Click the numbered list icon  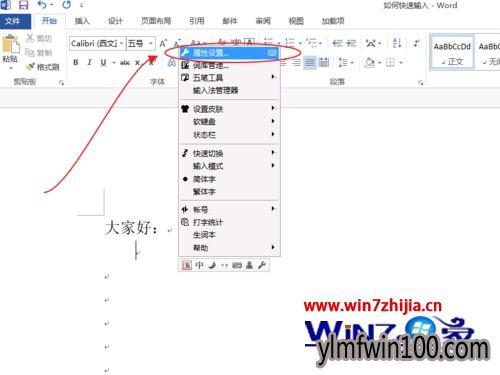(290, 43)
